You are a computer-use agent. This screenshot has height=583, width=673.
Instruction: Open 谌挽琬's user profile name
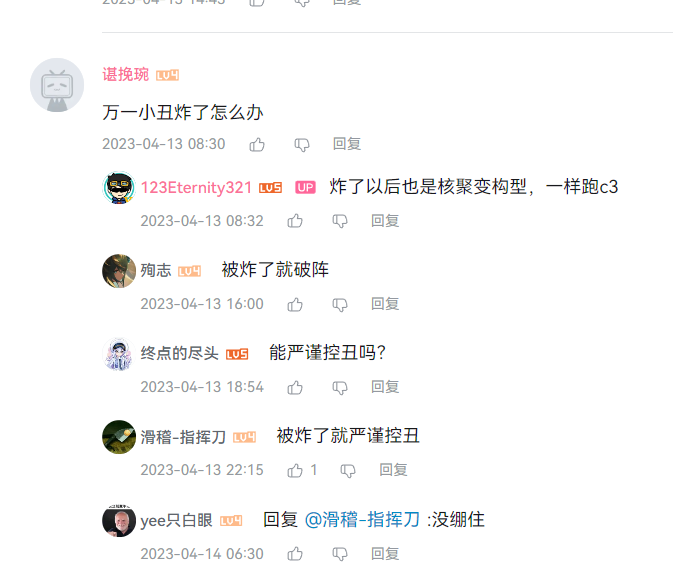click(x=125, y=75)
